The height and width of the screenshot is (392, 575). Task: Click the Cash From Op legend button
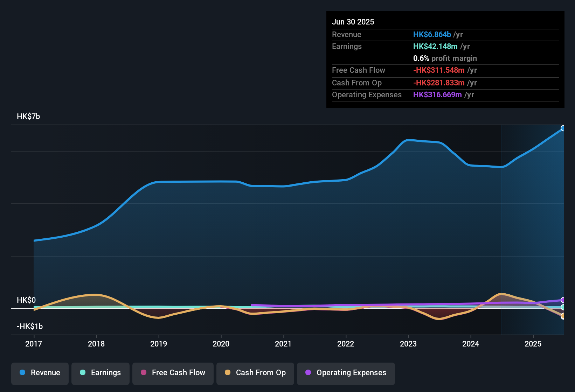(x=255, y=373)
